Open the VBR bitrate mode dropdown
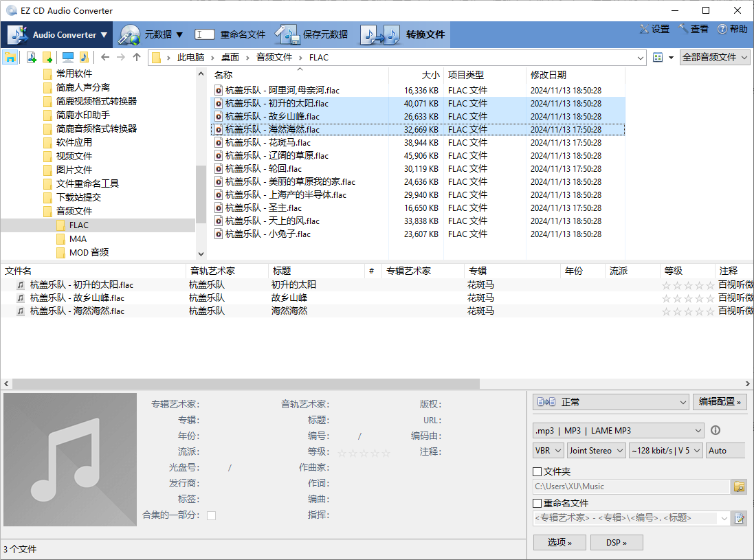This screenshot has height=560, width=754. tap(547, 450)
